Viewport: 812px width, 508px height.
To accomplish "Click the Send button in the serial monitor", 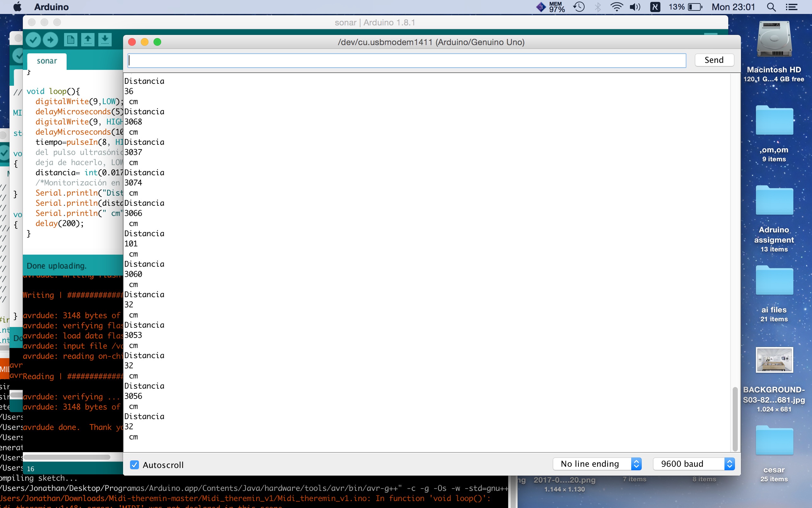I will pos(714,60).
